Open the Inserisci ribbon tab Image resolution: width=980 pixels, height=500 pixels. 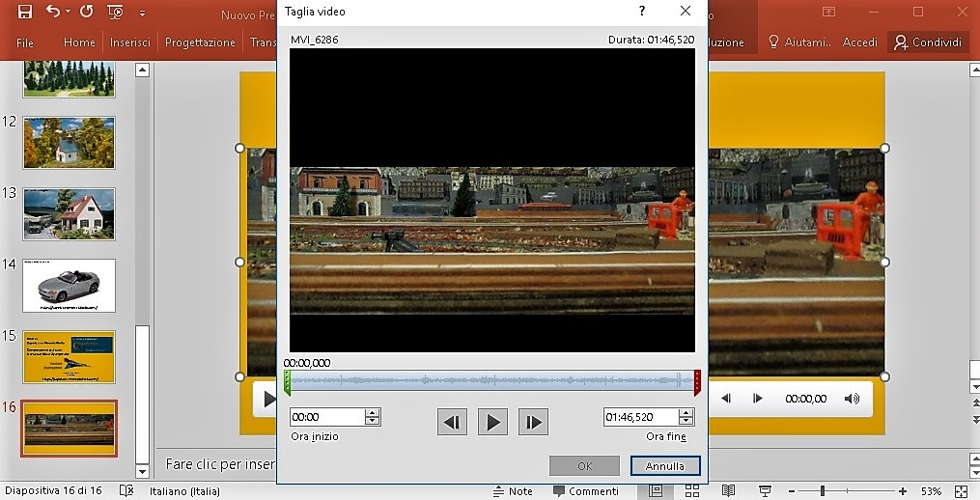click(130, 42)
